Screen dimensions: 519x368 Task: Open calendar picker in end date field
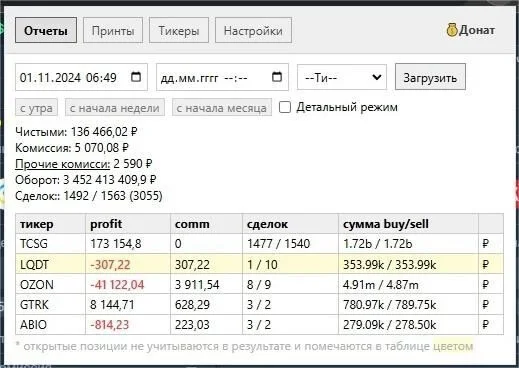coord(277,77)
